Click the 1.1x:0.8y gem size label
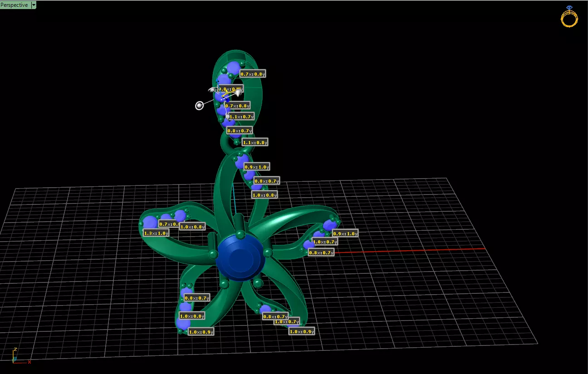This screenshot has width=588, height=374. click(x=255, y=142)
